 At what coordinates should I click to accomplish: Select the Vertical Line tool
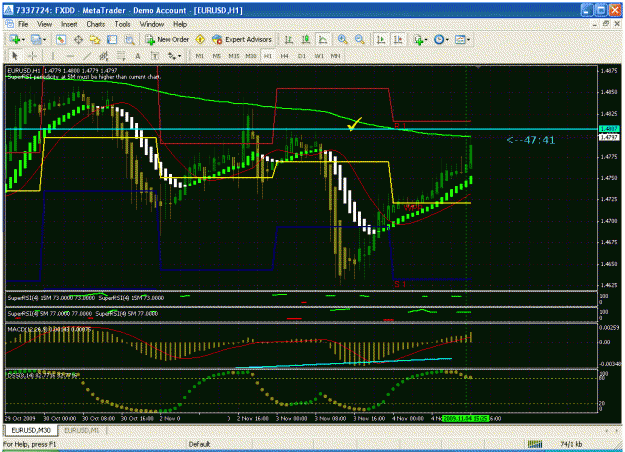[x=53, y=56]
